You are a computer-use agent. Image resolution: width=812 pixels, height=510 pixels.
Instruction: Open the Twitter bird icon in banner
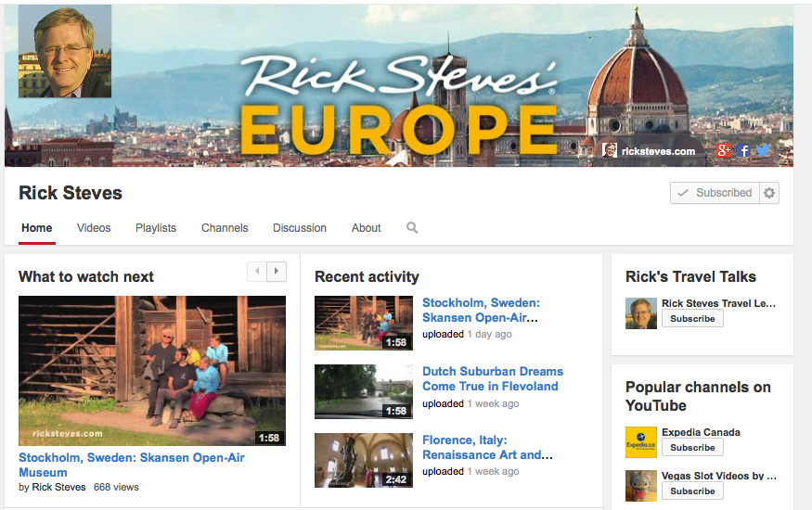point(762,150)
